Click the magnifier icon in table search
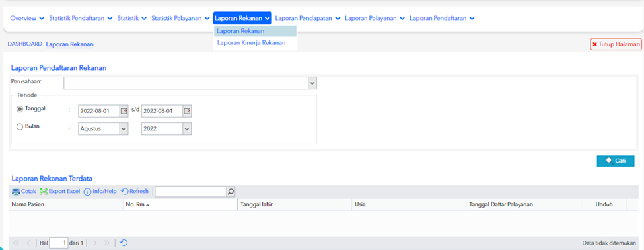644x250 pixels. pyautogui.click(x=231, y=192)
